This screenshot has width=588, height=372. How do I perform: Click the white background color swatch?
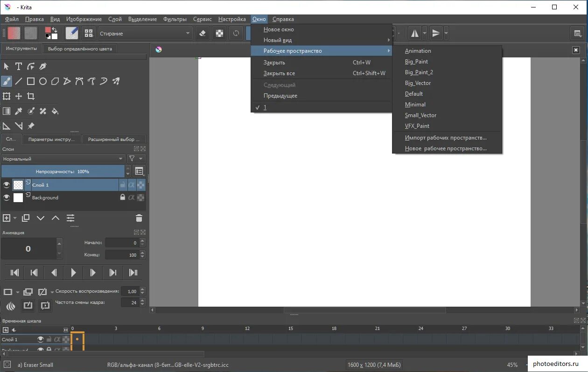point(54,36)
